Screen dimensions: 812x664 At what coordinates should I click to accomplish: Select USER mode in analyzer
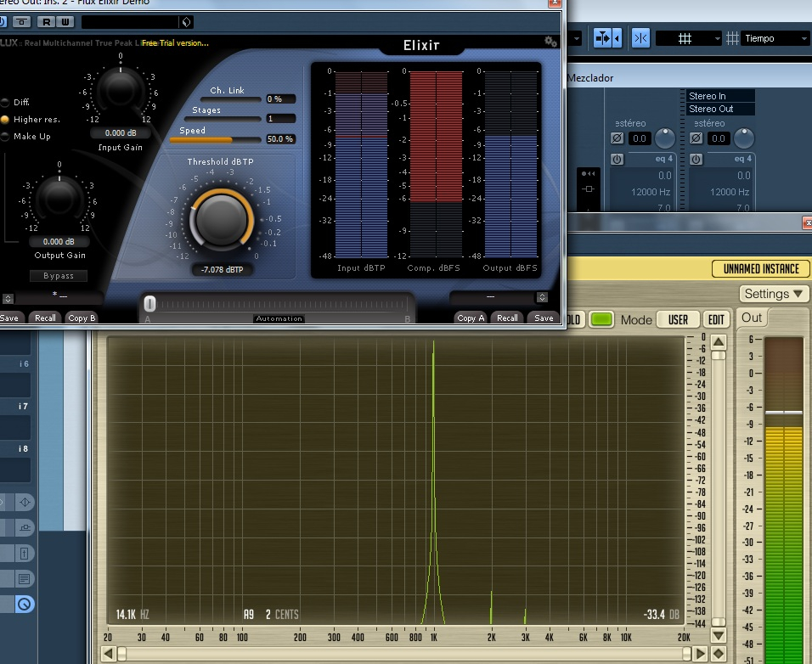click(x=678, y=320)
